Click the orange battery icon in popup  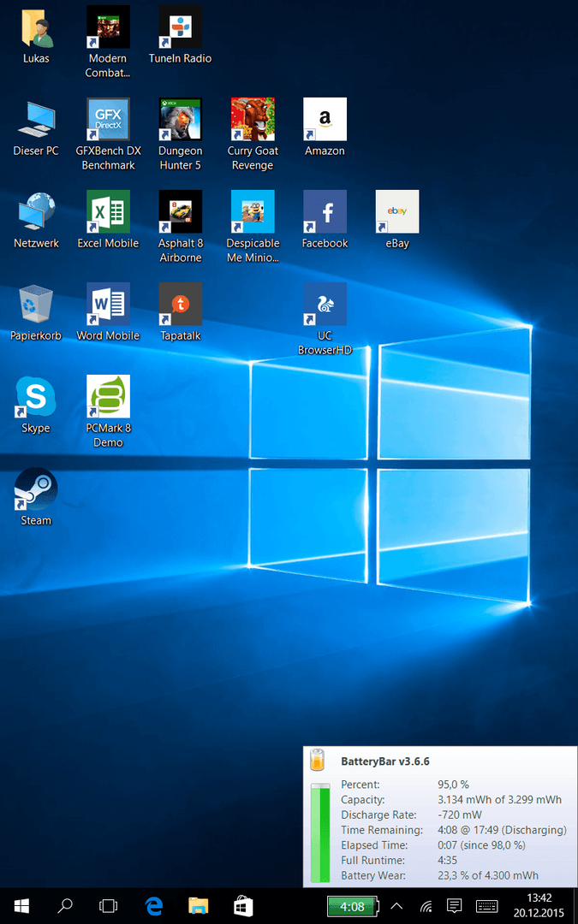(318, 760)
